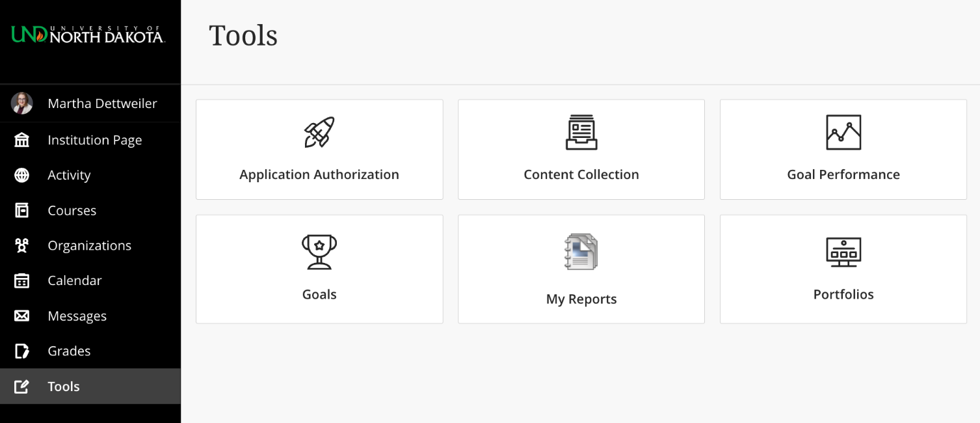Click the Portfolios monitor icon
Screen dimensions: 980x423
click(x=843, y=252)
